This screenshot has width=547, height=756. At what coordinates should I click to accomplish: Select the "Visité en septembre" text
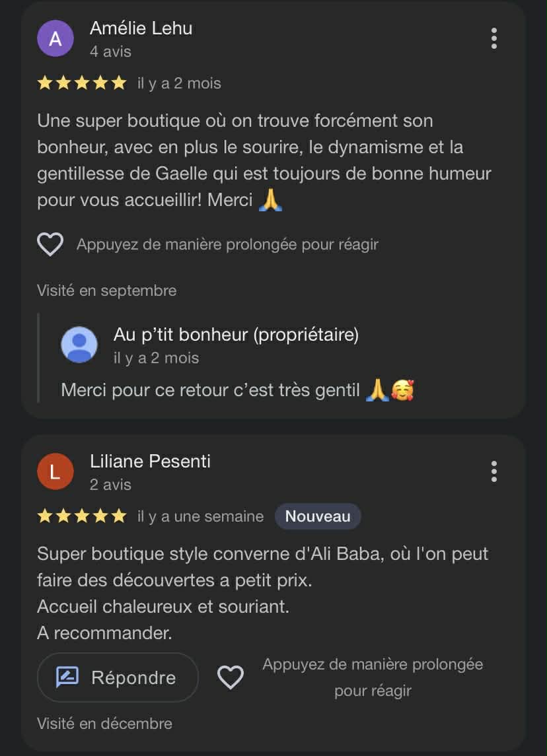tap(106, 291)
